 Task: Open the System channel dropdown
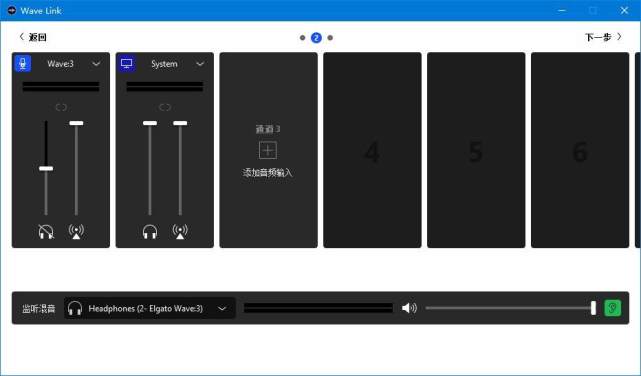coord(200,64)
